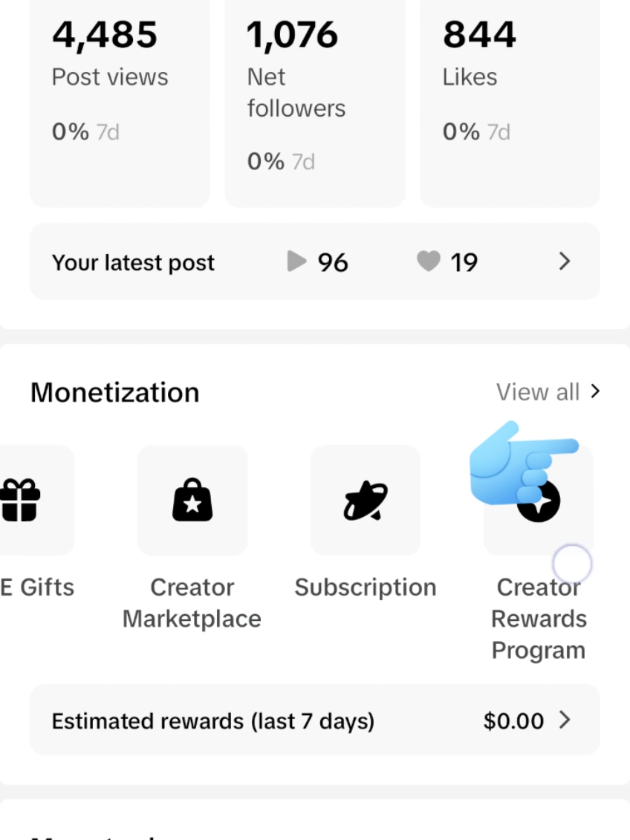Image resolution: width=630 pixels, height=840 pixels.
Task: Expand the Estimated rewards chevron arrow
Action: coord(564,720)
